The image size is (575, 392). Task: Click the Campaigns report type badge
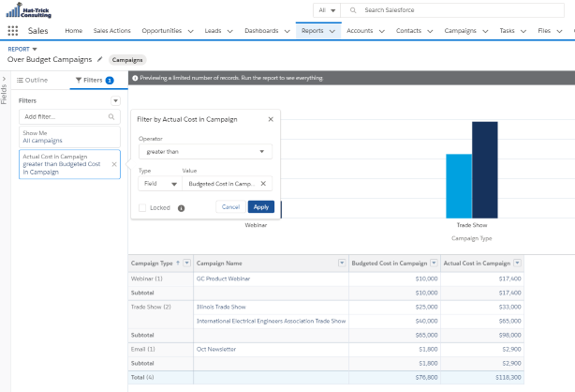pos(127,60)
